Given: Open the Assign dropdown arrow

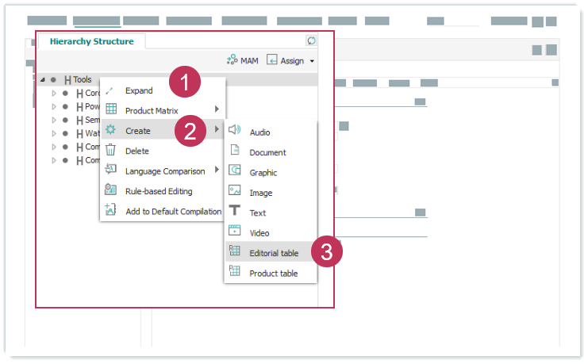Looking at the screenshot, I should pos(313,61).
